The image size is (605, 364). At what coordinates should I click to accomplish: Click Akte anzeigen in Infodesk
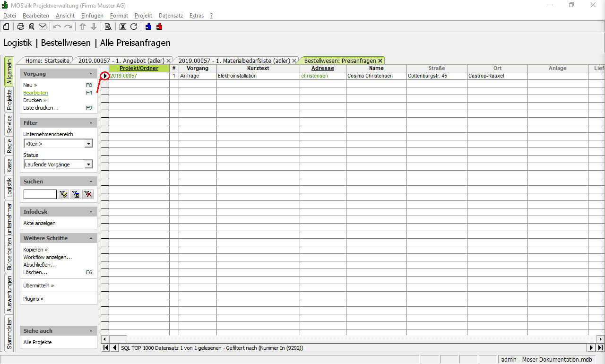(39, 223)
